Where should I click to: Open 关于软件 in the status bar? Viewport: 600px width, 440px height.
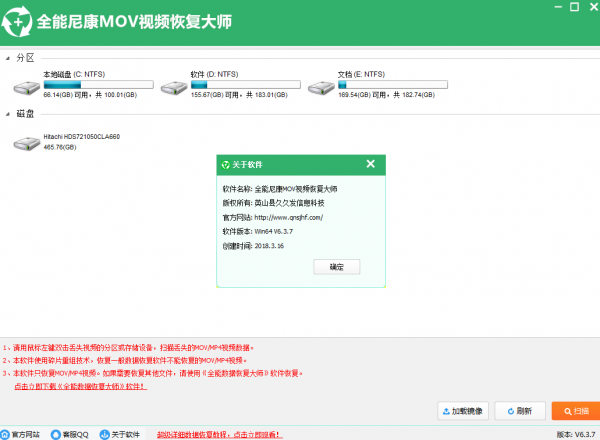point(120,434)
